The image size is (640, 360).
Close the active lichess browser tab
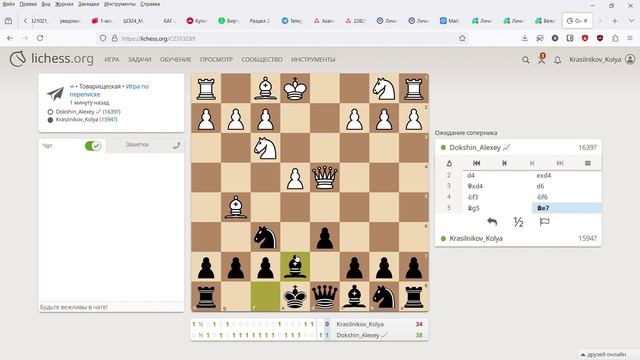[x=585, y=20]
